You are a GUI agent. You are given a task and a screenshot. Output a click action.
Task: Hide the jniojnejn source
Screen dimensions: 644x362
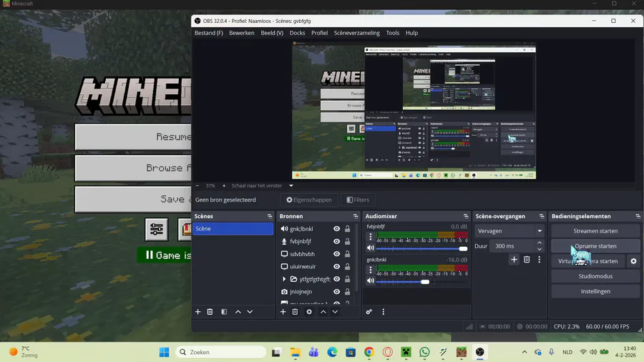[336, 292]
